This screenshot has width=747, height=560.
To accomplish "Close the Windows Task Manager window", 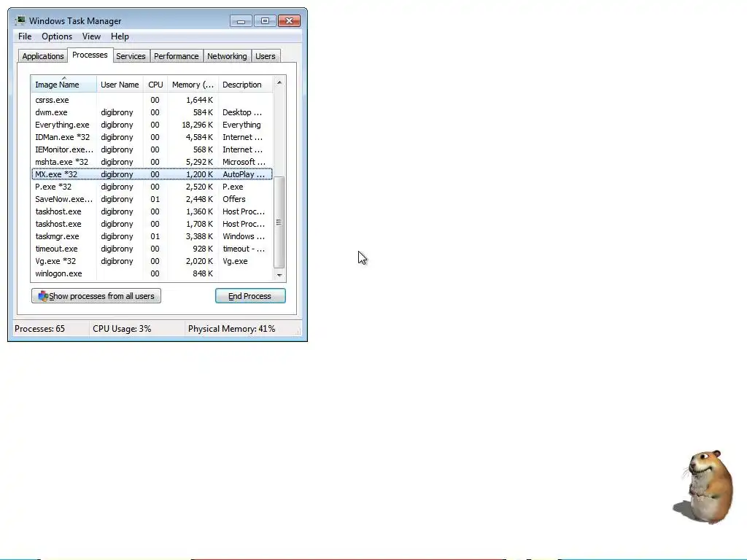I will tap(289, 21).
